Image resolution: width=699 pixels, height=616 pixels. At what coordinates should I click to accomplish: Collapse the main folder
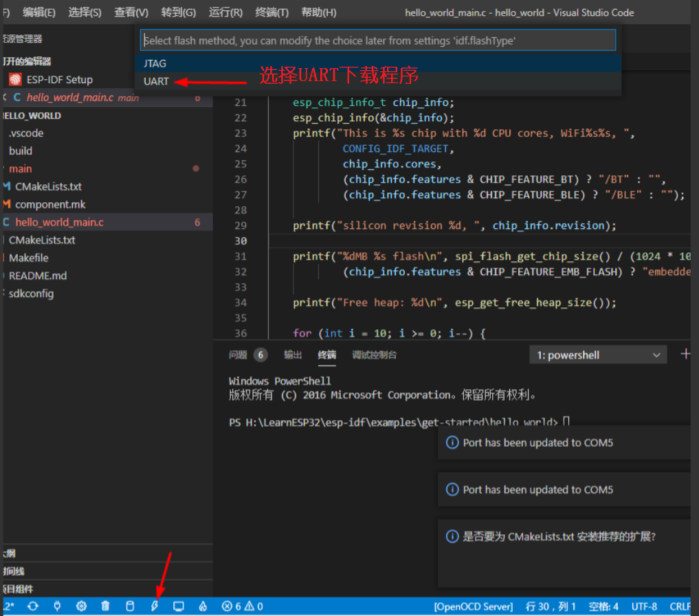[107, 168]
